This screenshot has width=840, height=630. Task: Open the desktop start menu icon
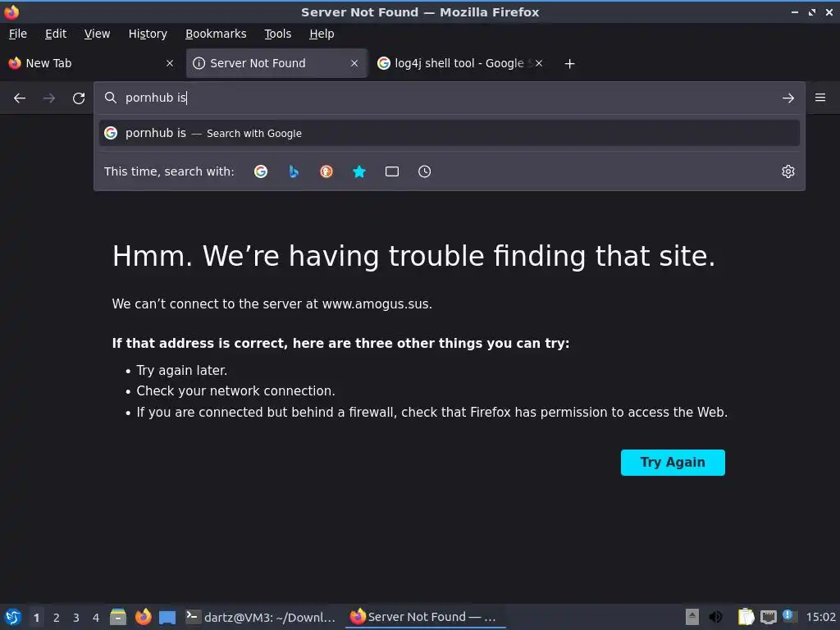point(13,617)
